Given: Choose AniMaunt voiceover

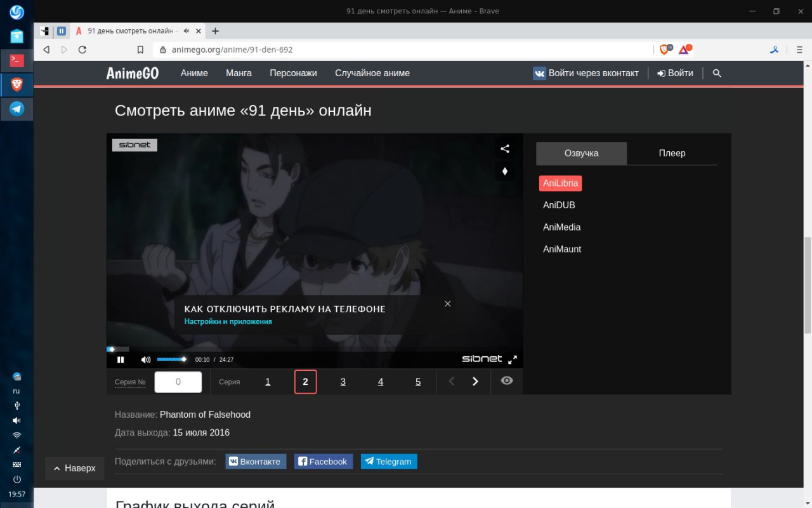Looking at the screenshot, I should [x=562, y=249].
